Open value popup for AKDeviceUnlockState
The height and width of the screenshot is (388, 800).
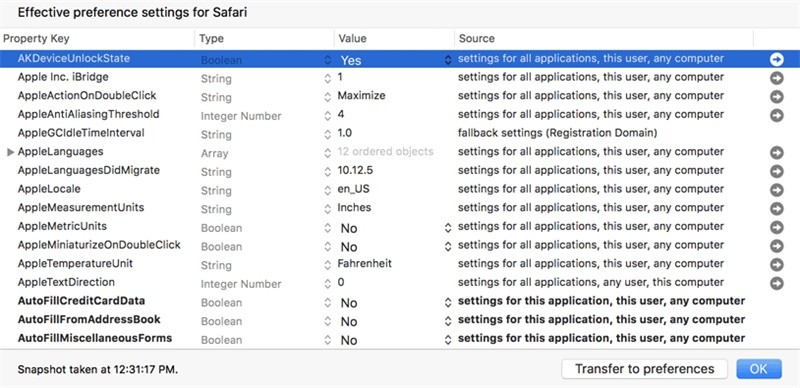pyautogui.click(x=448, y=60)
